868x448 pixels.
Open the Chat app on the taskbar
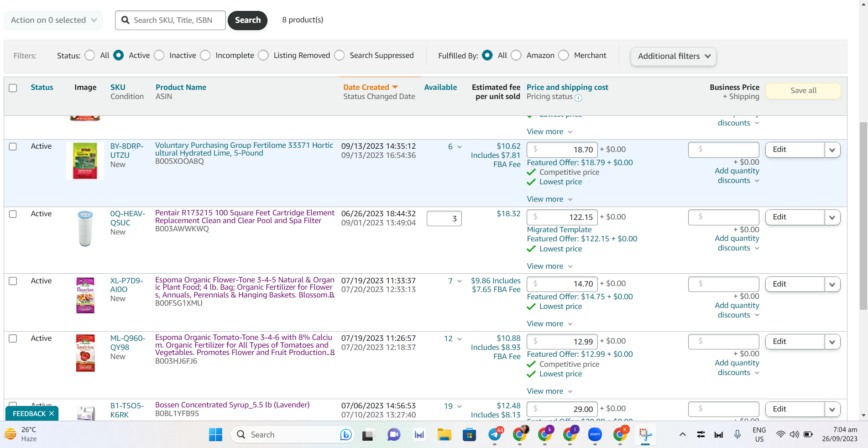[x=393, y=435]
